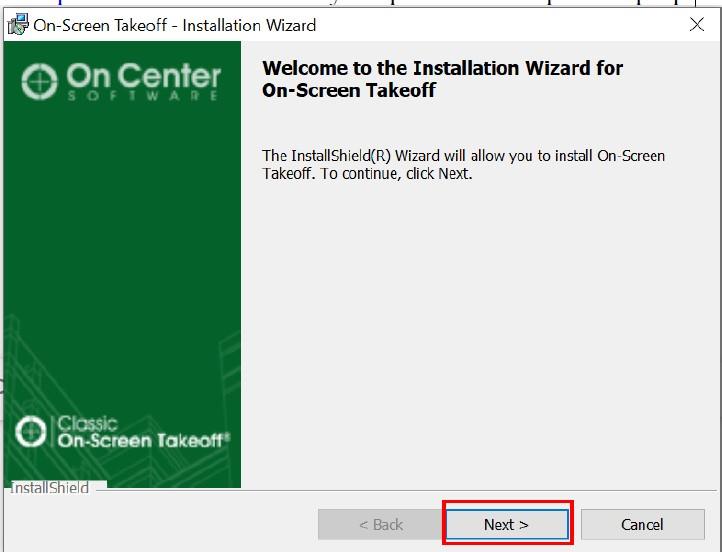Click the On Center crosshair logo icon
Viewport: 722px width, 552px height.
coord(40,81)
